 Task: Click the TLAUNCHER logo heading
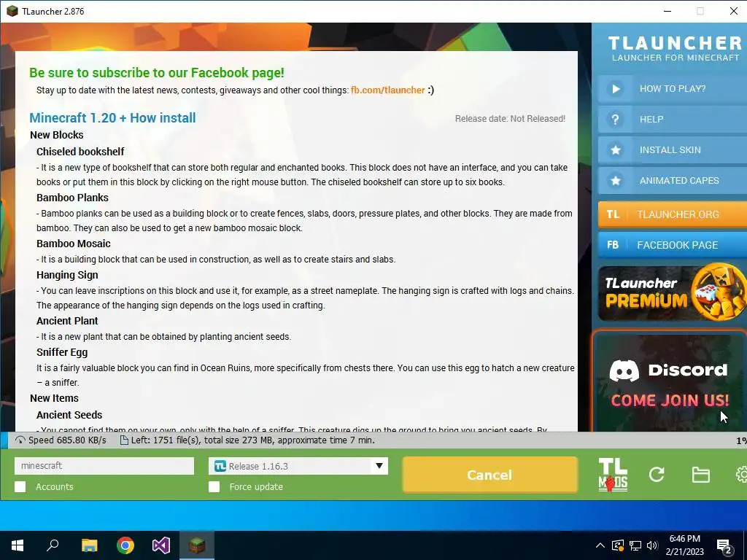pyautogui.click(x=675, y=43)
